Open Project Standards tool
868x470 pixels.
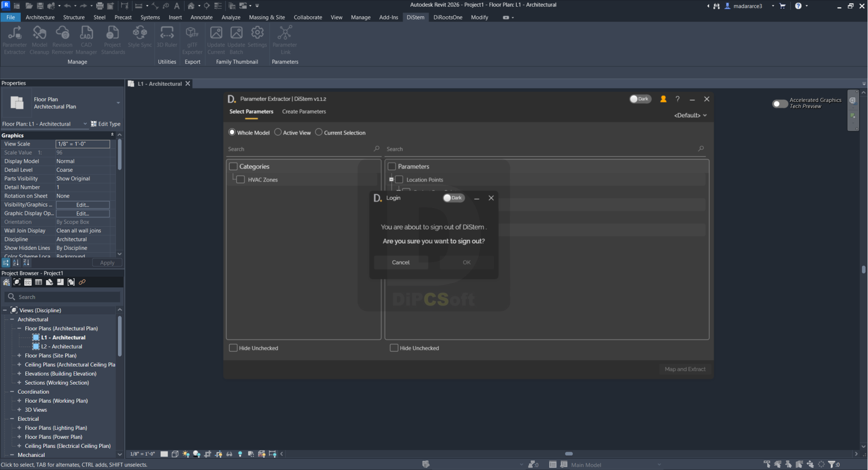[x=113, y=40]
